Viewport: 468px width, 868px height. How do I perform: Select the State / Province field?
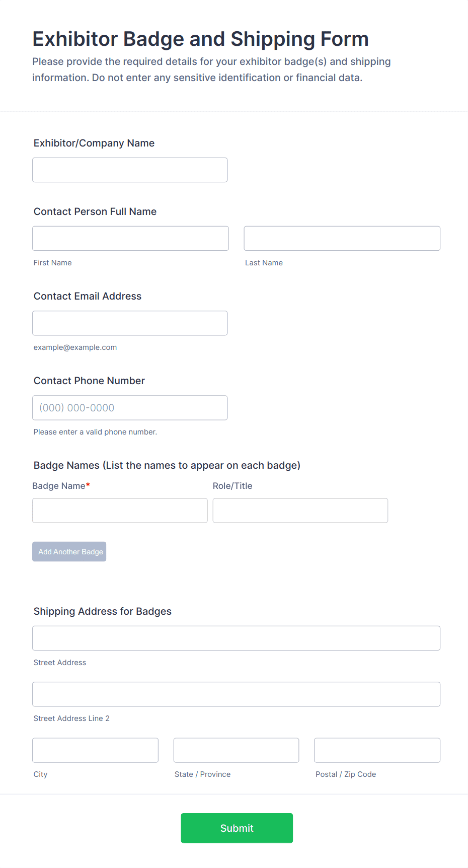pyautogui.click(x=236, y=750)
